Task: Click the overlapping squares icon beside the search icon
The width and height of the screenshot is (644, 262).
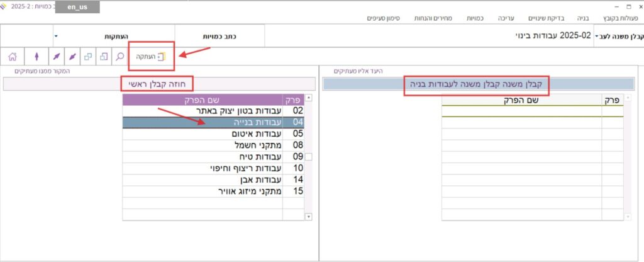Action: pos(104,57)
